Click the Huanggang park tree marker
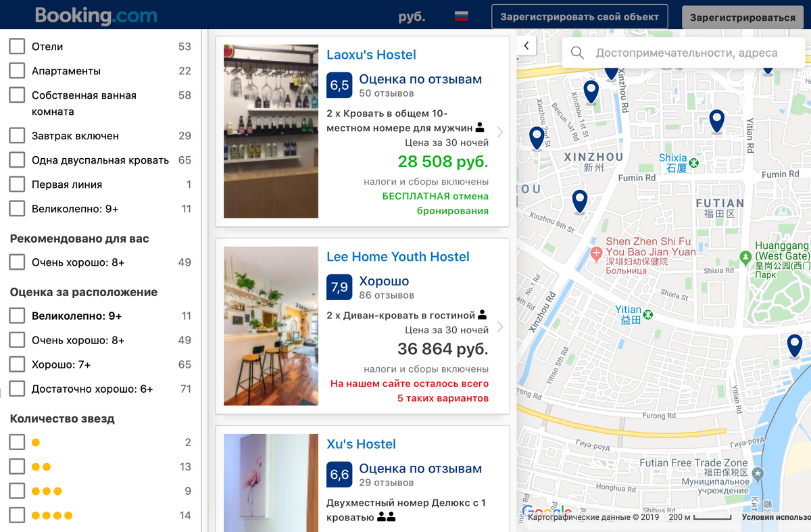The height and width of the screenshot is (532, 811). (745, 257)
